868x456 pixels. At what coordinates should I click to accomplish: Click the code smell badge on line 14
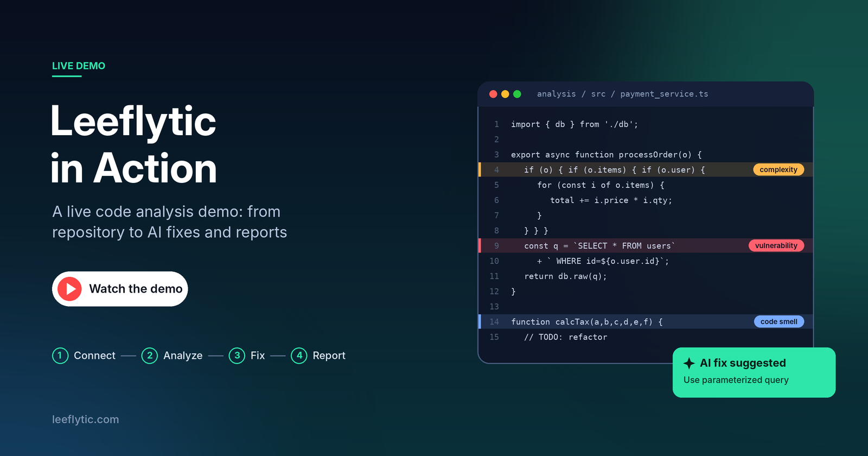(779, 321)
